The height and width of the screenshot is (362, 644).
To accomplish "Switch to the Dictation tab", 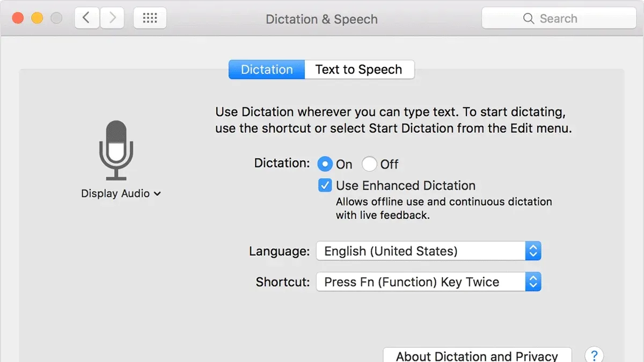I will pos(267,70).
